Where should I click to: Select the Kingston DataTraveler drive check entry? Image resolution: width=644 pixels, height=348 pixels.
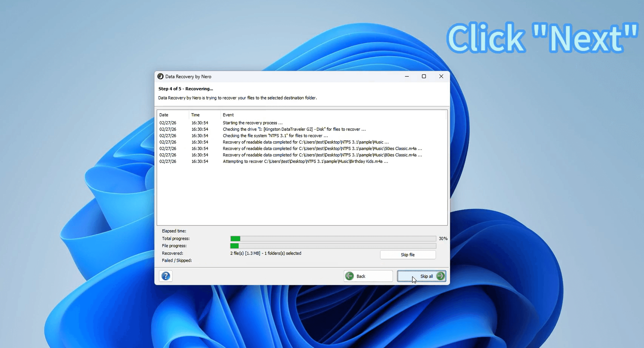(x=294, y=129)
